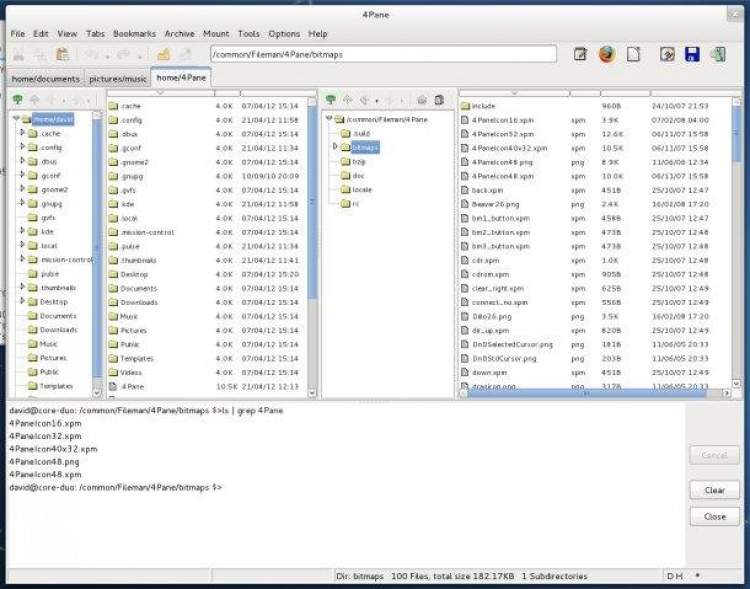Go up a directory in the 4Pane tree pane
This screenshot has height=589, width=750.
[x=347, y=100]
